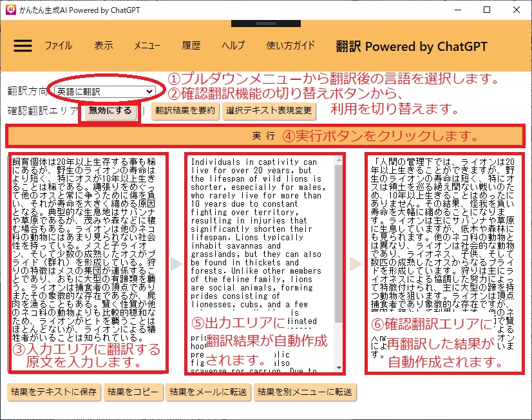The width and height of the screenshot is (532, 420).
Task: Click the app logo icon in title bar
Action: point(9,10)
